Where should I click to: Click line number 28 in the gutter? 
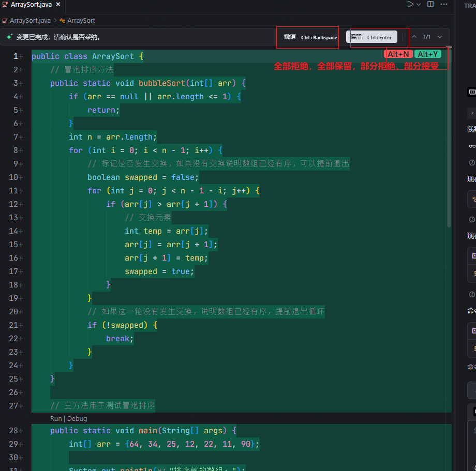13,431
